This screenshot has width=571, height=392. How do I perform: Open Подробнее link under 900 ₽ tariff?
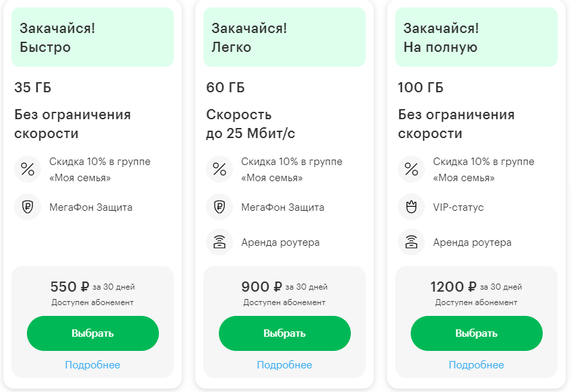(285, 365)
